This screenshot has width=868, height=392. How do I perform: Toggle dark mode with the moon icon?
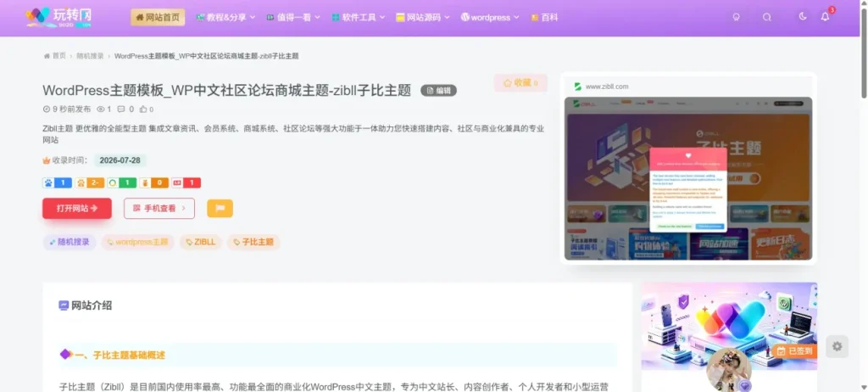click(803, 17)
